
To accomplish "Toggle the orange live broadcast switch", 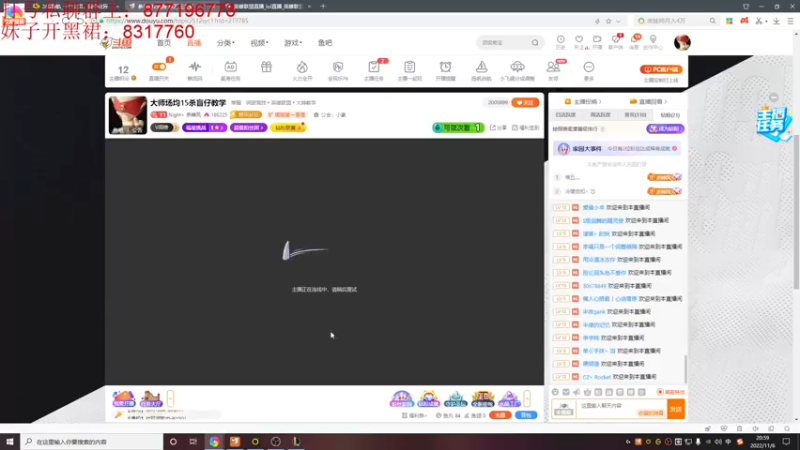I will (159, 67).
